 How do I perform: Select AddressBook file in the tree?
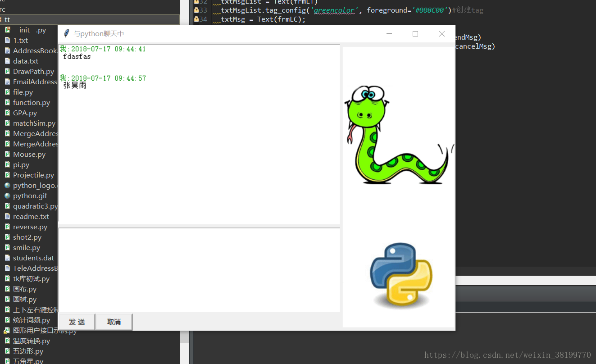pos(35,50)
